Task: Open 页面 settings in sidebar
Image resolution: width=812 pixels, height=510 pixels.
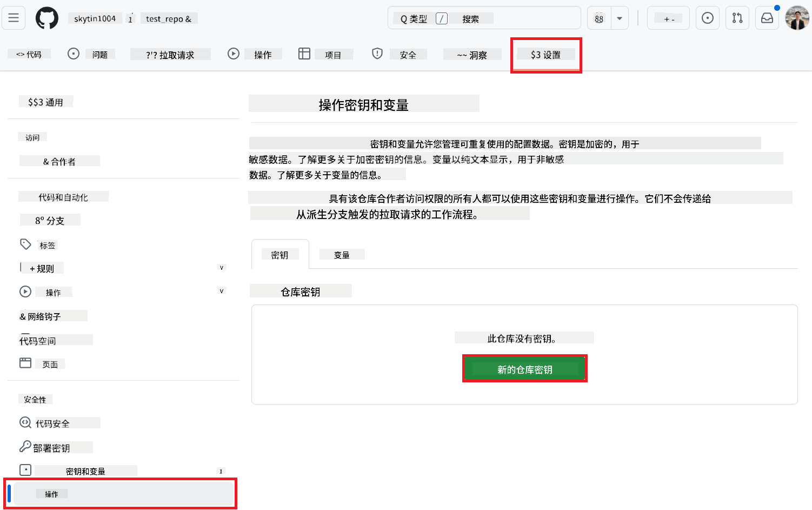Action: (x=50, y=364)
